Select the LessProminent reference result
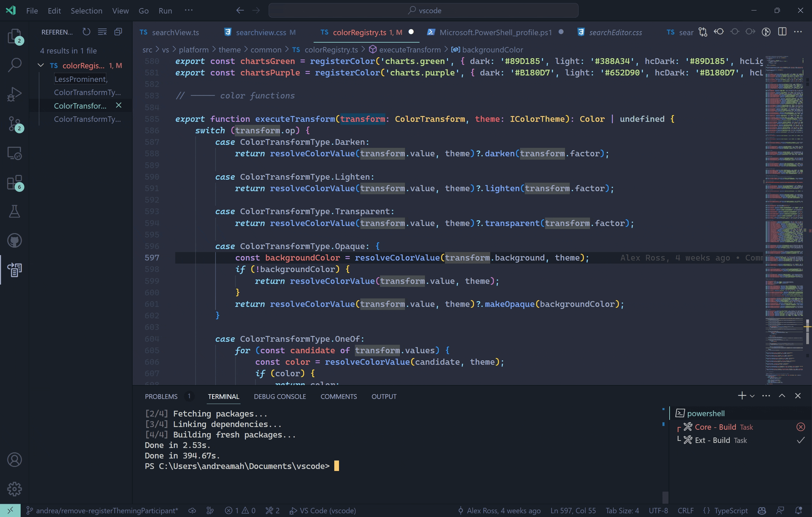The width and height of the screenshot is (812, 517). [81, 79]
